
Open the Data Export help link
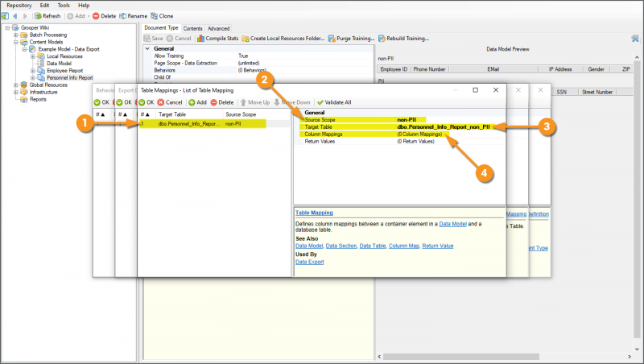click(310, 262)
